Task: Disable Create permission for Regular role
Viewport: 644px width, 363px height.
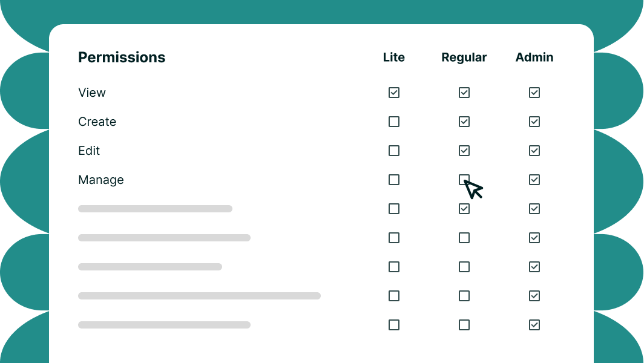Action: pyautogui.click(x=464, y=122)
